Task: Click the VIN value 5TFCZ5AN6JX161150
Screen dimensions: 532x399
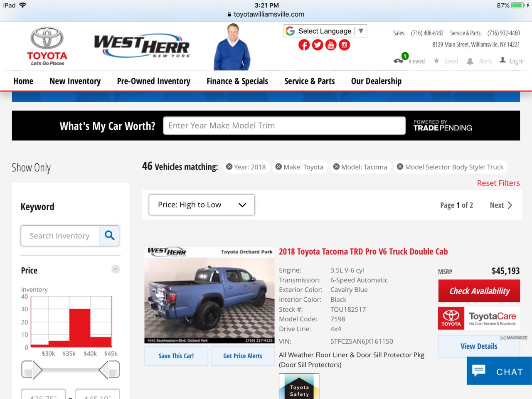Action: click(x=362, y=341)
